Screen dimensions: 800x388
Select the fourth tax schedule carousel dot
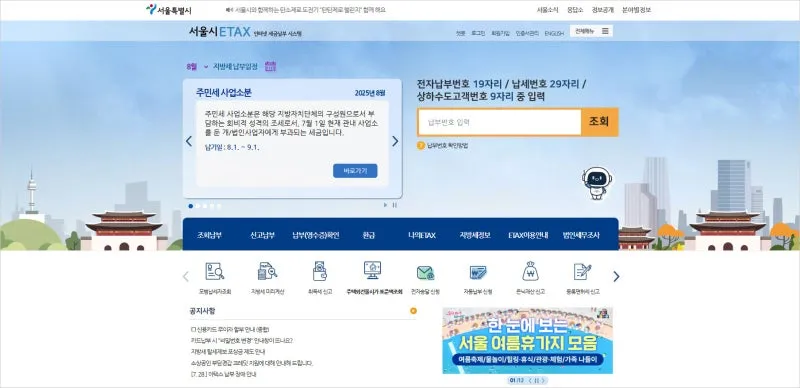point(212,206)
